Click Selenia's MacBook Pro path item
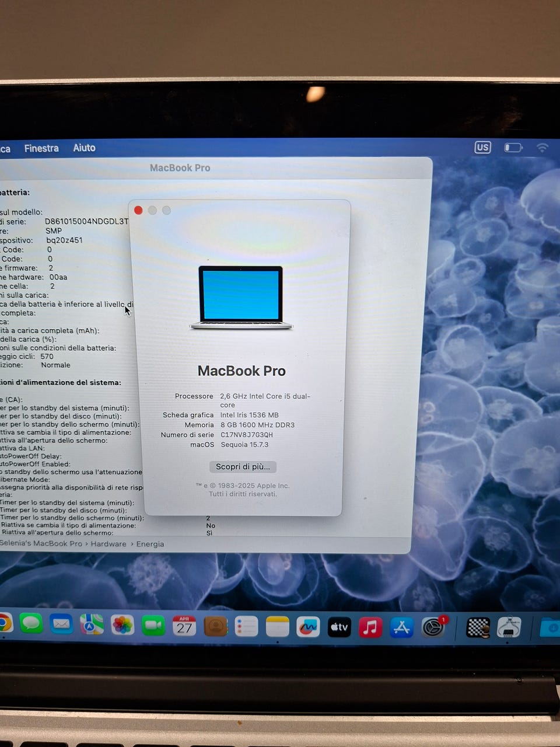This screenshot has width=560, height=747. [x=41, y=543]
